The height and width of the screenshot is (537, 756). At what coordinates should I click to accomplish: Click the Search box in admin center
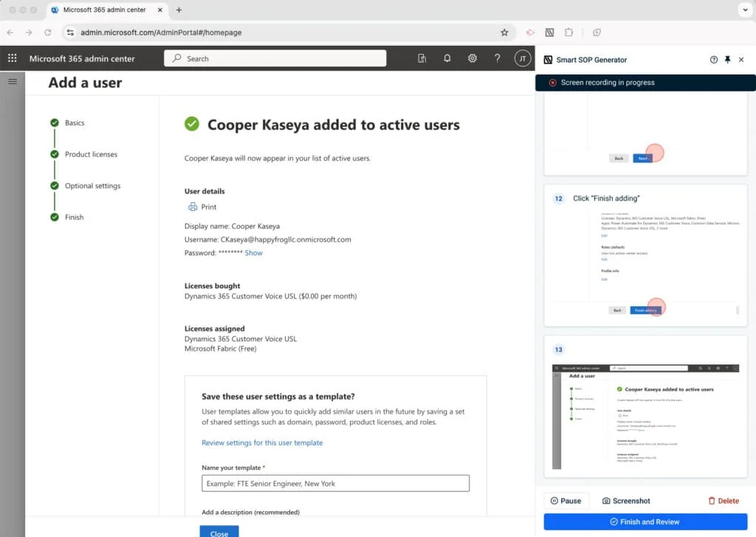275,58
